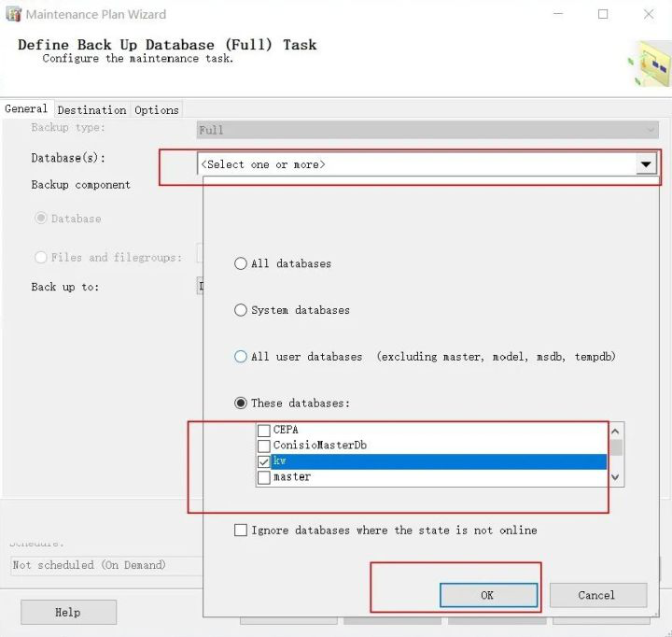
Task: Click the Maintenance Plan Wizard title icon
Action: 13,14
